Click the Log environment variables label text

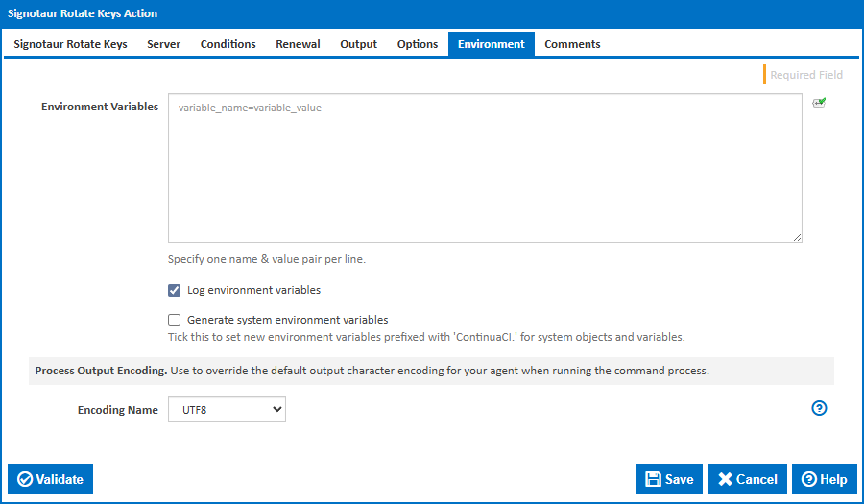[253, 290]
